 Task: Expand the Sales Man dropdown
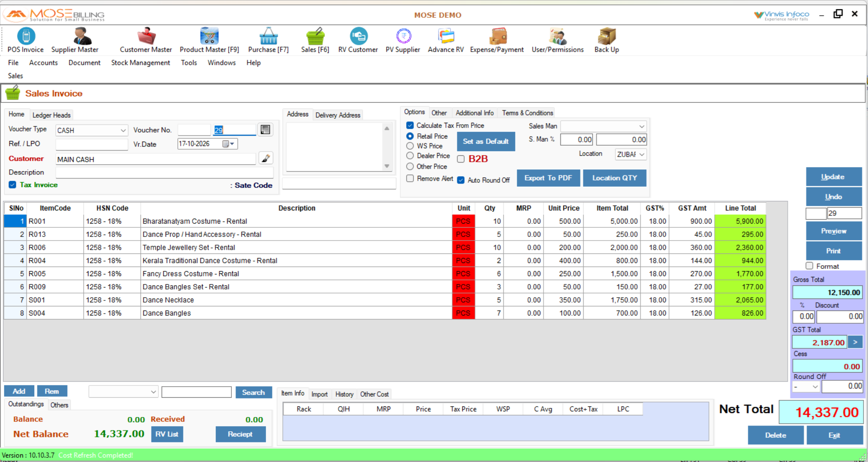point(642,126)
